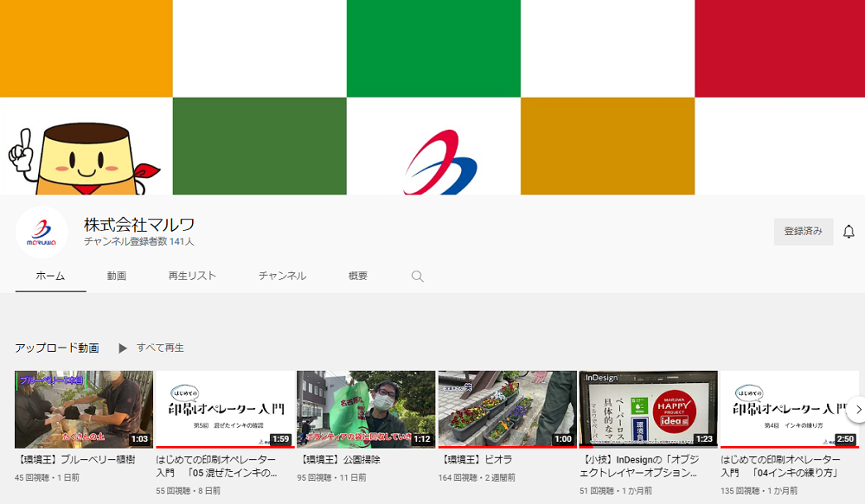Click the play all triangle icon
Viewport: 865px width, 504px height.
pyautogui.click(x=123, y=348)
